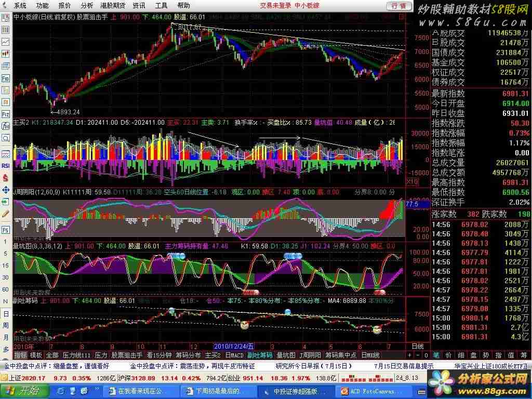Click the green arrow icon in left toolbar

[x=5, y=202]
